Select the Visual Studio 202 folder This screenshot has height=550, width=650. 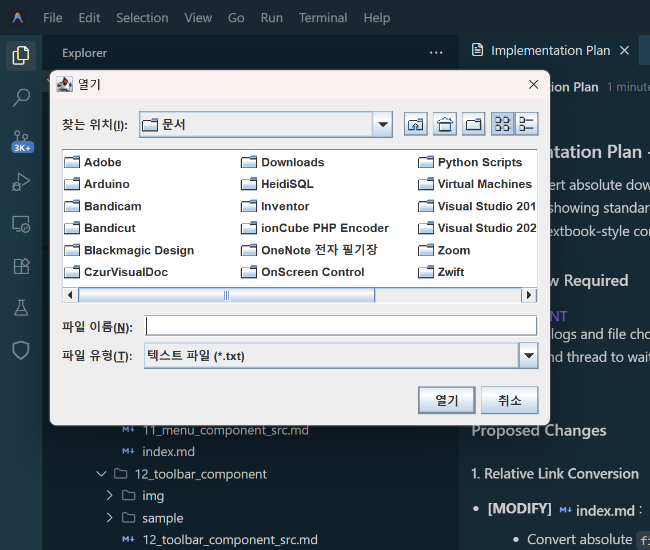pos(477,228)
